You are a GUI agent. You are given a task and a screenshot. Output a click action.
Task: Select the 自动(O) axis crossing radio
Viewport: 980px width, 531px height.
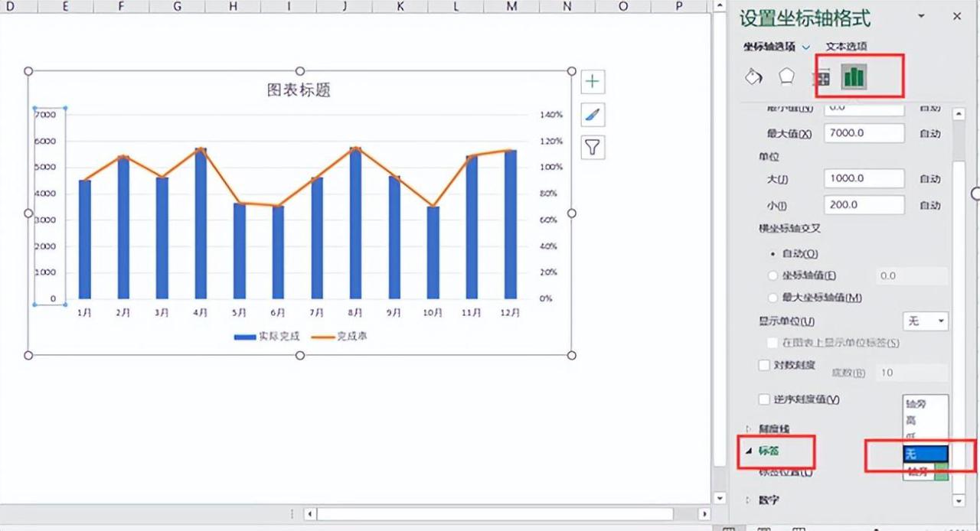(x=773, y=253)
